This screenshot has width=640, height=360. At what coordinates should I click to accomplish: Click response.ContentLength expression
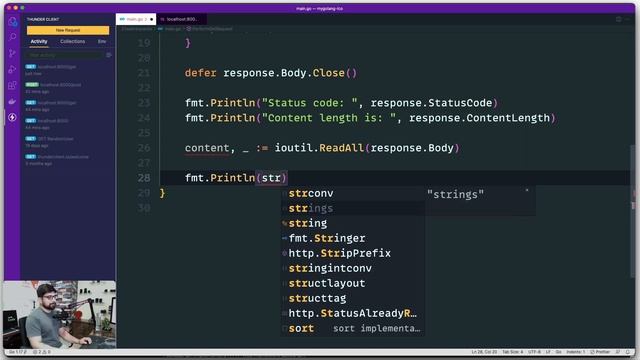point(479,118)
